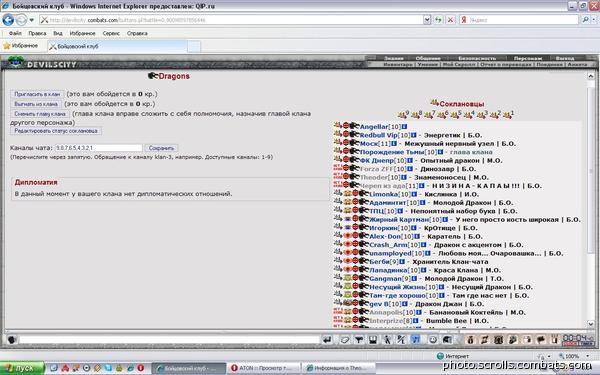Open the Сервис menu

111,33
